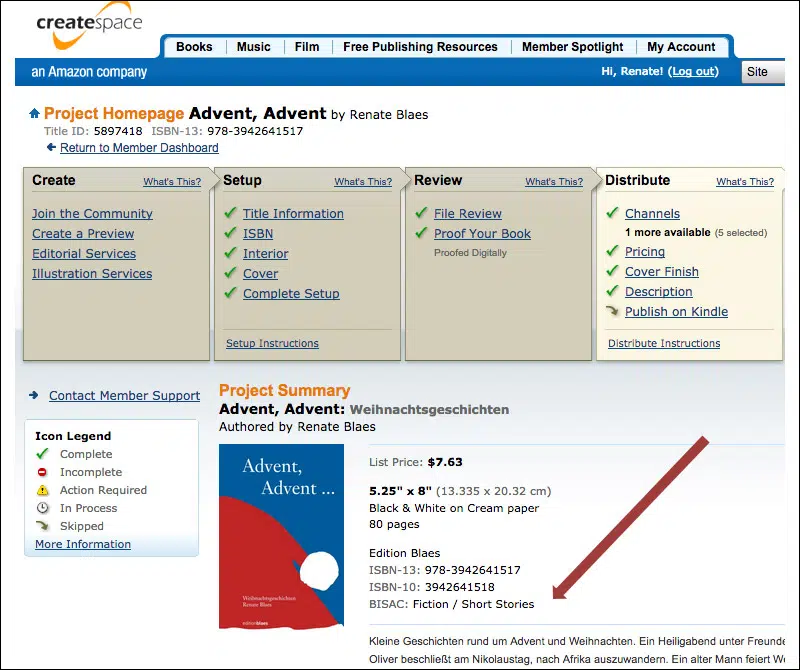Click the Proofed Digitally status text
This screenshot has height=670, width=800.
tap(470, 253)
